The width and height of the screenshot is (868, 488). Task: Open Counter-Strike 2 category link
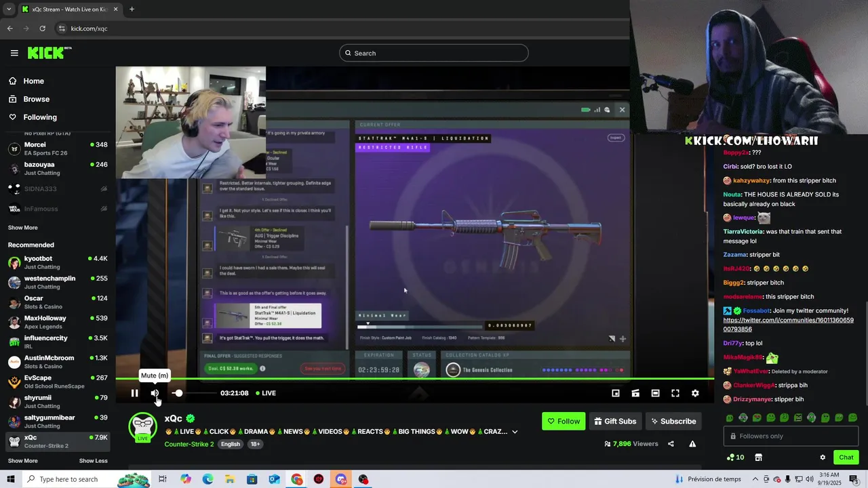(x=189, y=444)
